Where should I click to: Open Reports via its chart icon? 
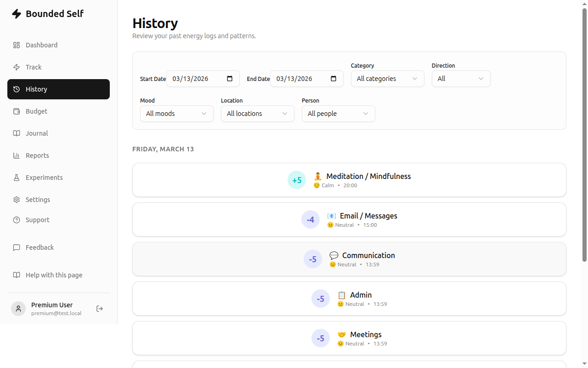click(17, 155)
